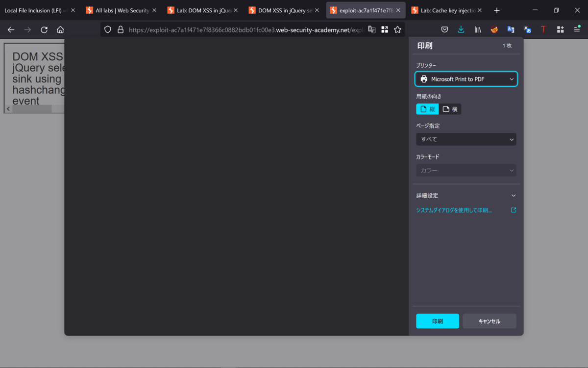The width and height of the screenshot is (588, 368).
Task: Click the iframe scroll-left arrow
Action: (8, 109)
